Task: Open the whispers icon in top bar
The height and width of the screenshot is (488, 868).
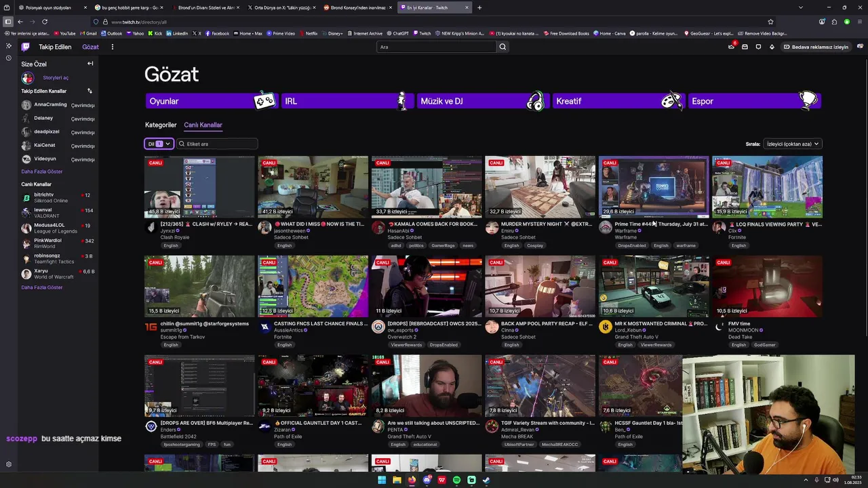Action: tap(758, 47)
